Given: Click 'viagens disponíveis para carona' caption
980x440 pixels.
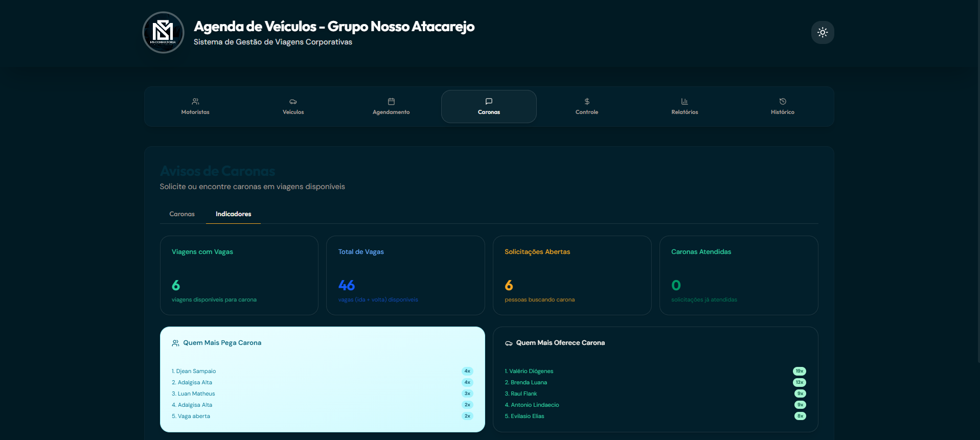Looking at the screenshot, I should click(x=214, y=299).
